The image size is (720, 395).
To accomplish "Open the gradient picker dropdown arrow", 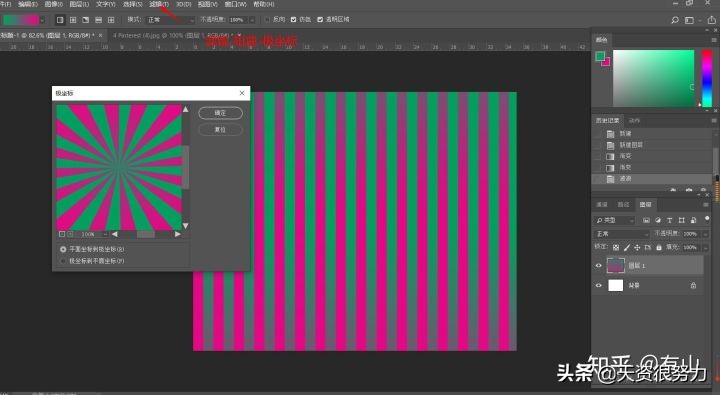I will tap(42, 20).
